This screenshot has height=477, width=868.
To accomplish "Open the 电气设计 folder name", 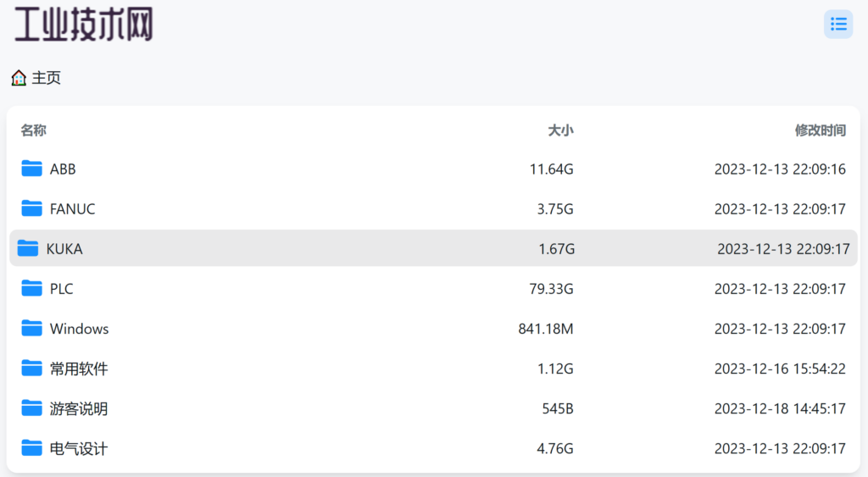I will (x=79, y=448).
